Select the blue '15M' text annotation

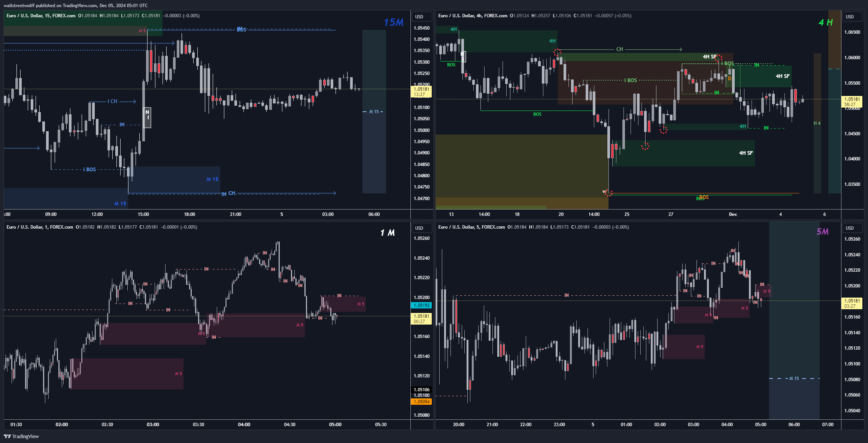(394, 22)
